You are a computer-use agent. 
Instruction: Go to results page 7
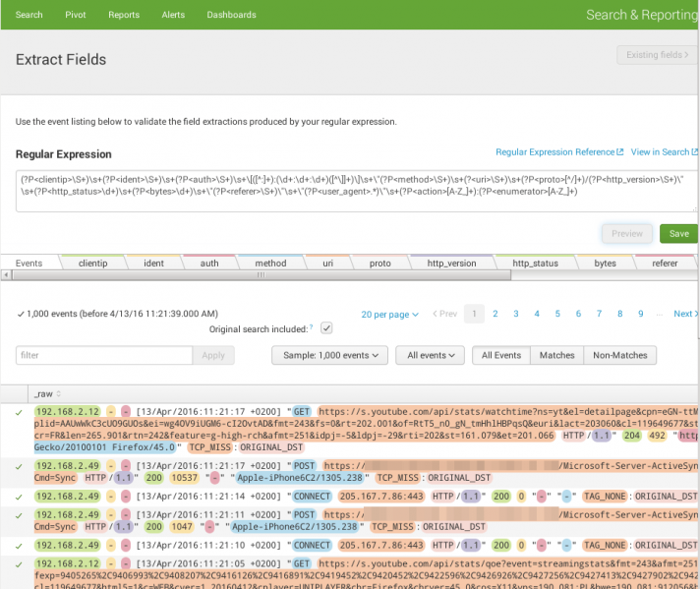[599, 314]
